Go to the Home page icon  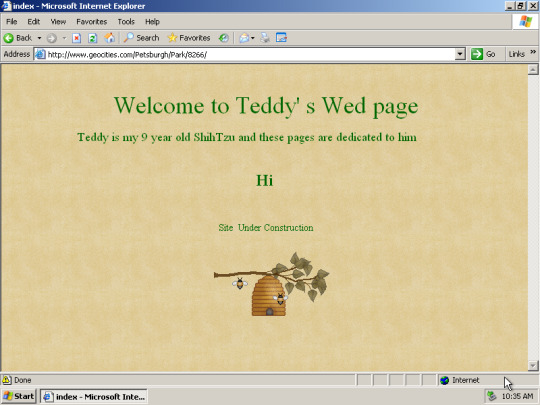click(110, 38)
